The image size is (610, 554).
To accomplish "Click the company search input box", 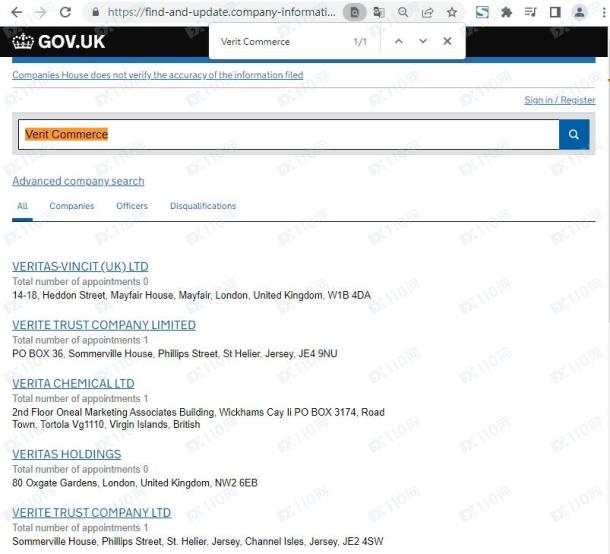I will pyautogui.click(x=289, y=135).
